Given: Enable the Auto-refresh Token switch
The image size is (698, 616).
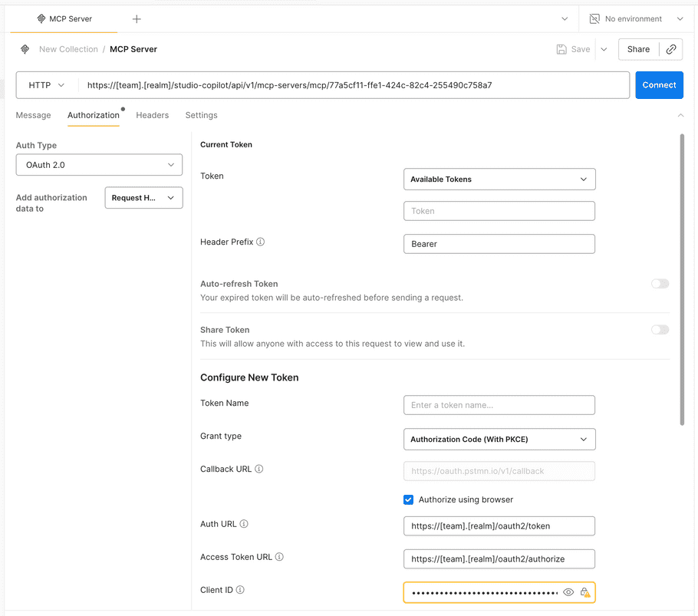Looking at the screenshot, I should coord(660,284).
